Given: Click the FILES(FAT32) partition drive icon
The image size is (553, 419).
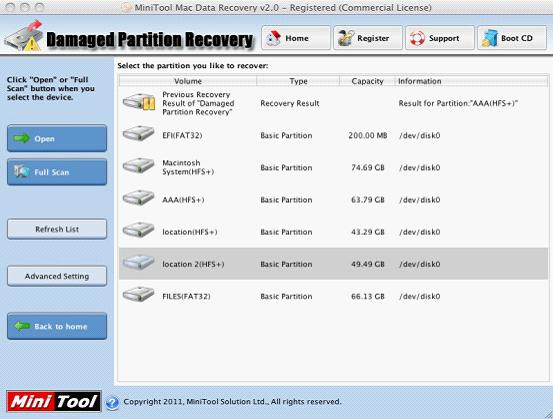Looking at the screenshot, I should tap(138, 294).
